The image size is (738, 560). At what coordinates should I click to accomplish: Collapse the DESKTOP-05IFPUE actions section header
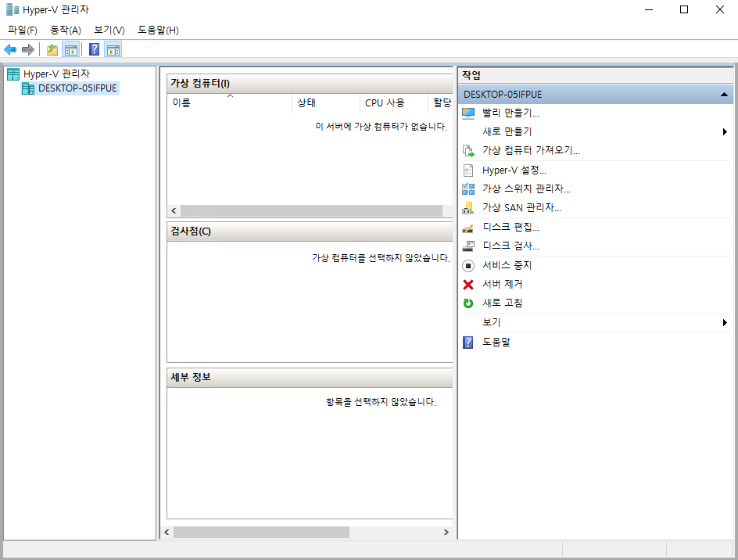(x=724, y=94)
